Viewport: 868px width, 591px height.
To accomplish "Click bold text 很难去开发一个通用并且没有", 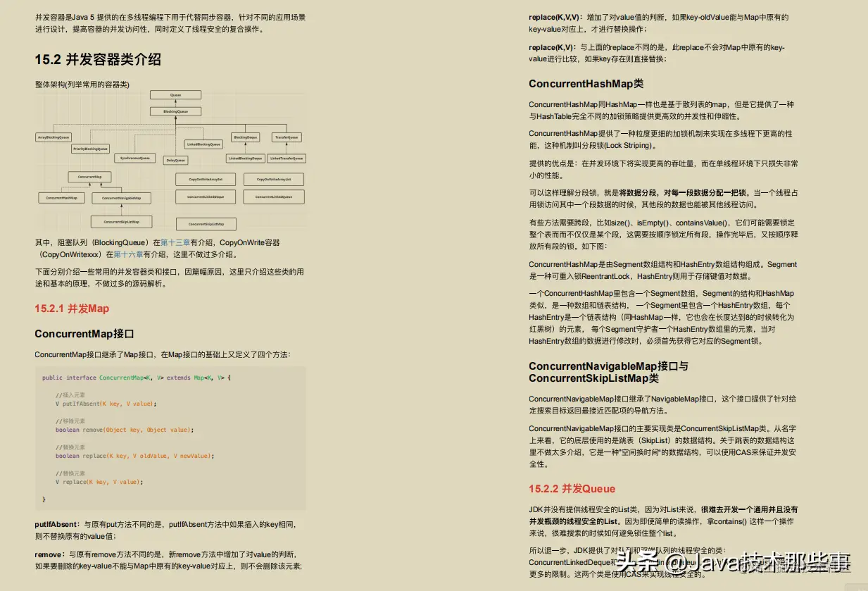I will [749, 509].
